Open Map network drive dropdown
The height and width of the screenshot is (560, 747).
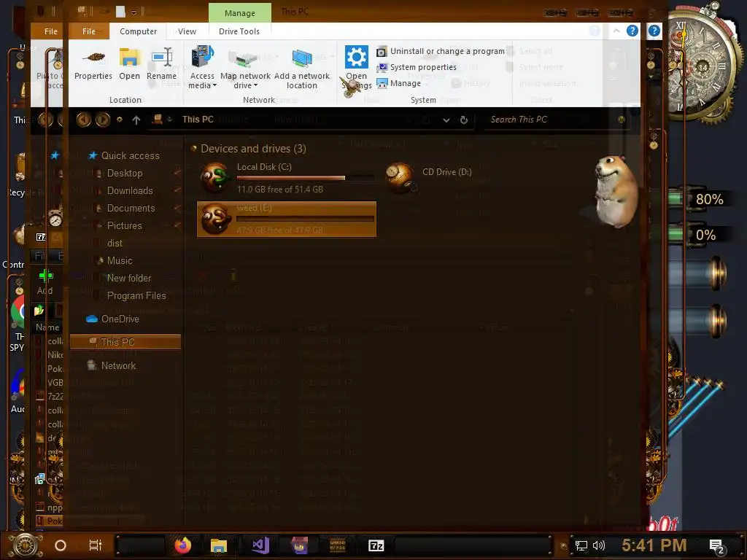(x=245, y=68)
